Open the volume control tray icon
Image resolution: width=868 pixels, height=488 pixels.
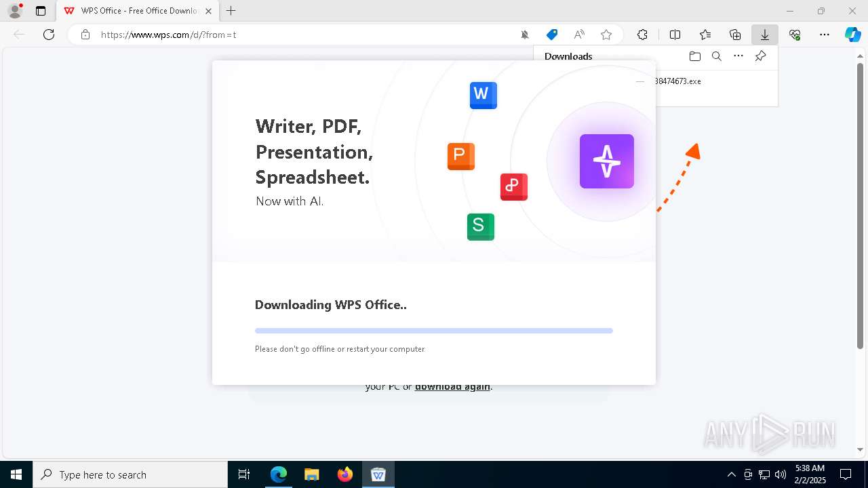781,474
